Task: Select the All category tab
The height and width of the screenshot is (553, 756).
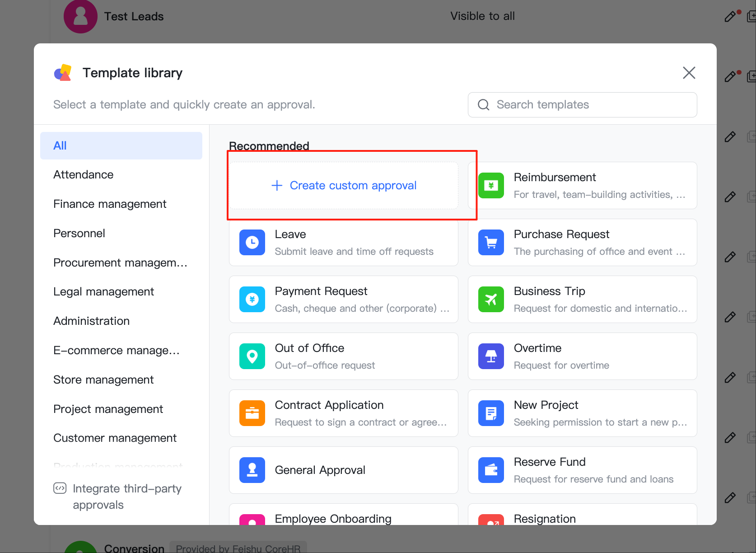Action: (x=121, y=145)
